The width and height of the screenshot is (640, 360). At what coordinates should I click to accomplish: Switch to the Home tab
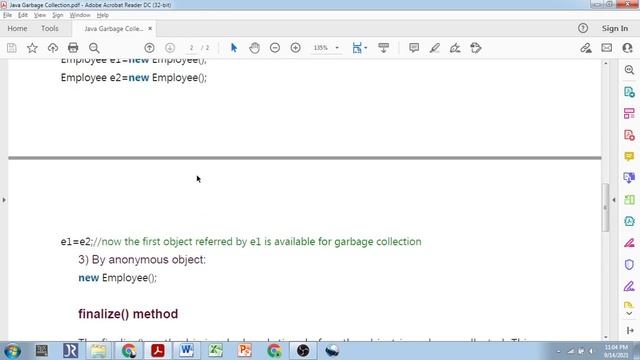(17, 28)
